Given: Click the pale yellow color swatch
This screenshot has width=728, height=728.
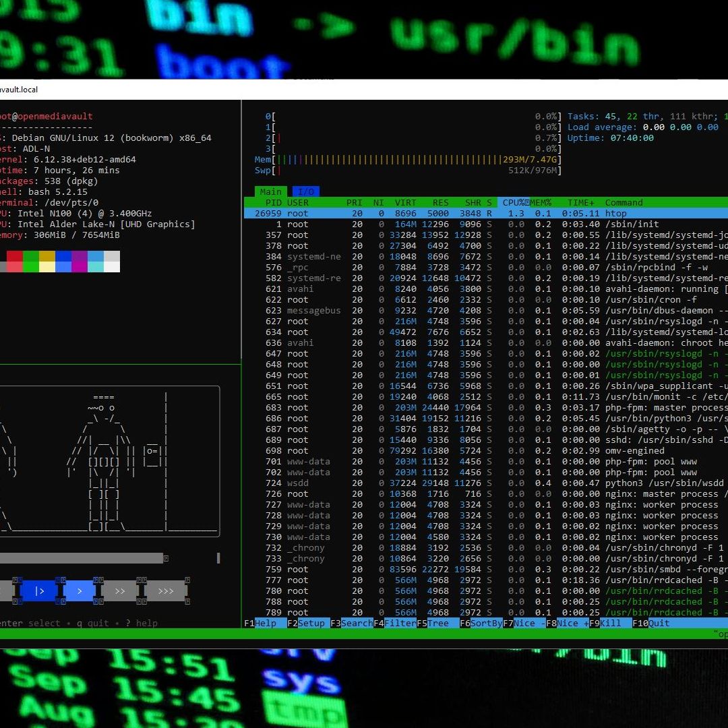Looking at the screenshot, I should click(47, 266).
